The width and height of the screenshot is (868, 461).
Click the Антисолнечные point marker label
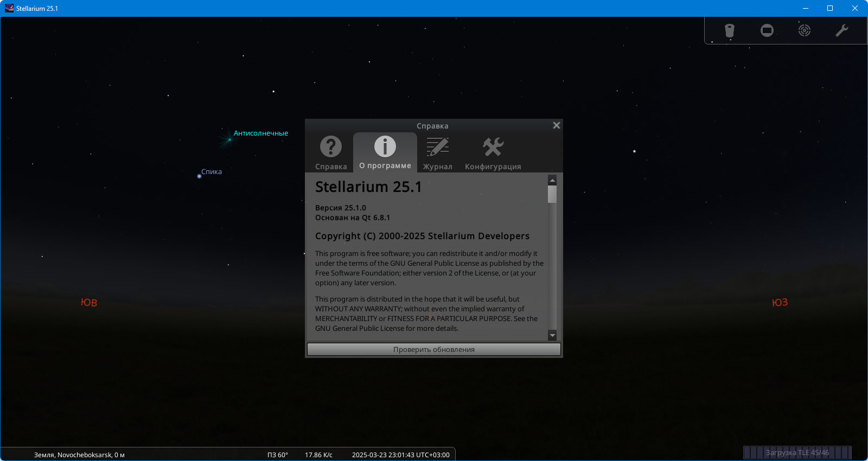(x=261, y=133)
